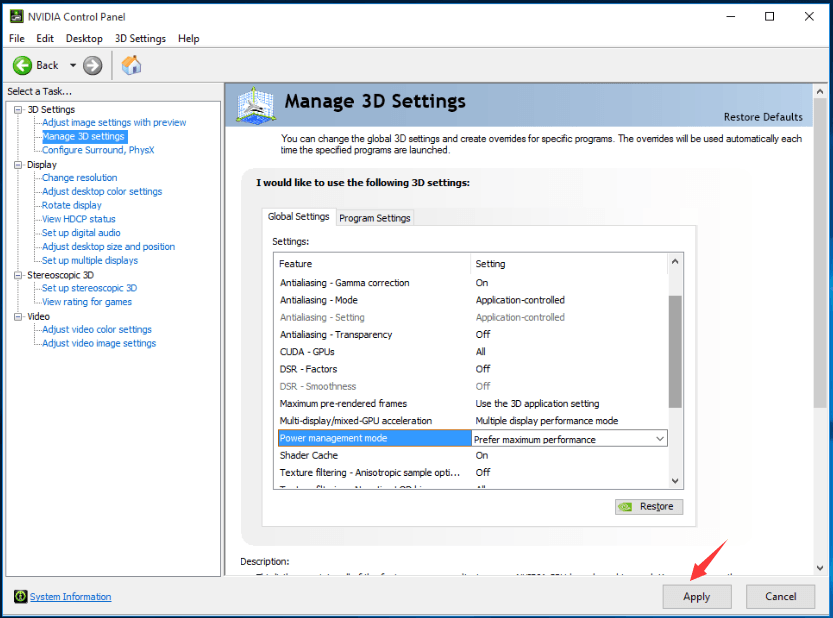Screen dimensions: 833x618
Task: Open Rotate display task
Action: [72, 205]
